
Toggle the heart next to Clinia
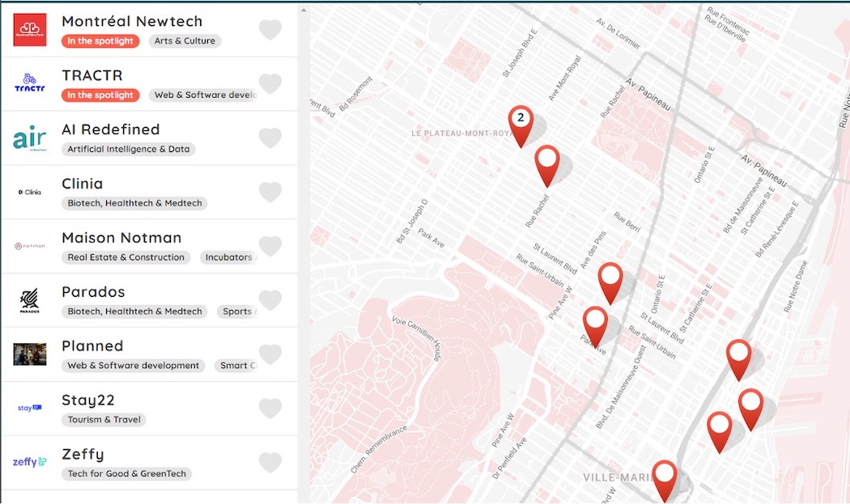[270, 193]
